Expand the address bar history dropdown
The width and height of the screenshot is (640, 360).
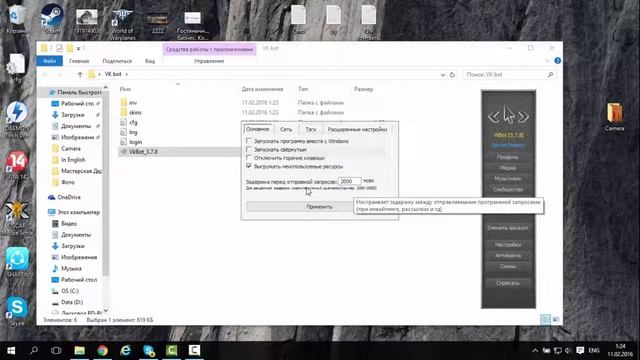click(442, 75)
